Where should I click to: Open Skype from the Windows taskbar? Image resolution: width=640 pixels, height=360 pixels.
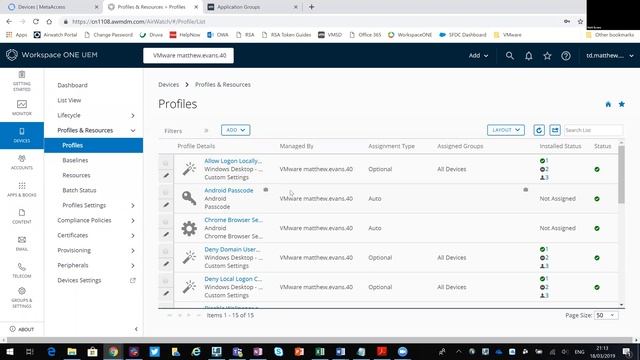(x=278, y=351)
